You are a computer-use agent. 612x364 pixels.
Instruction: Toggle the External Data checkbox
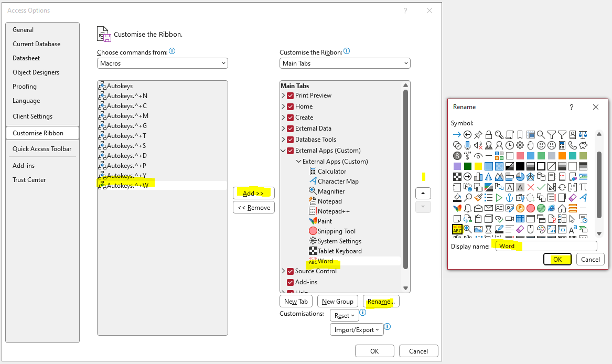[290, 129]
